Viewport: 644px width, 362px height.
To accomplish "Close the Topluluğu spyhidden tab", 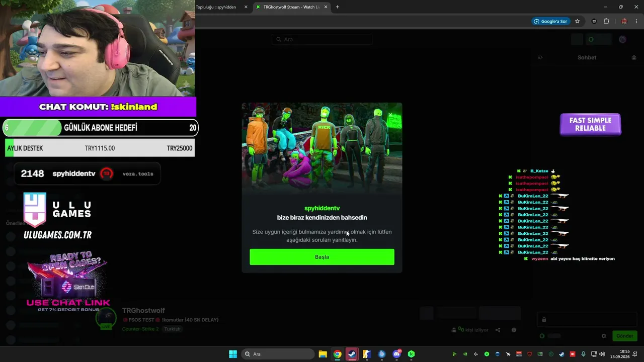I will (246, 7).
